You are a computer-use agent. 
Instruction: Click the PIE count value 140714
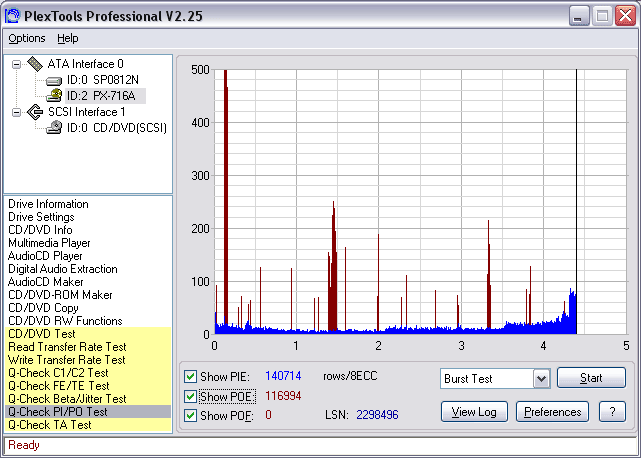(x=283, y=376)
